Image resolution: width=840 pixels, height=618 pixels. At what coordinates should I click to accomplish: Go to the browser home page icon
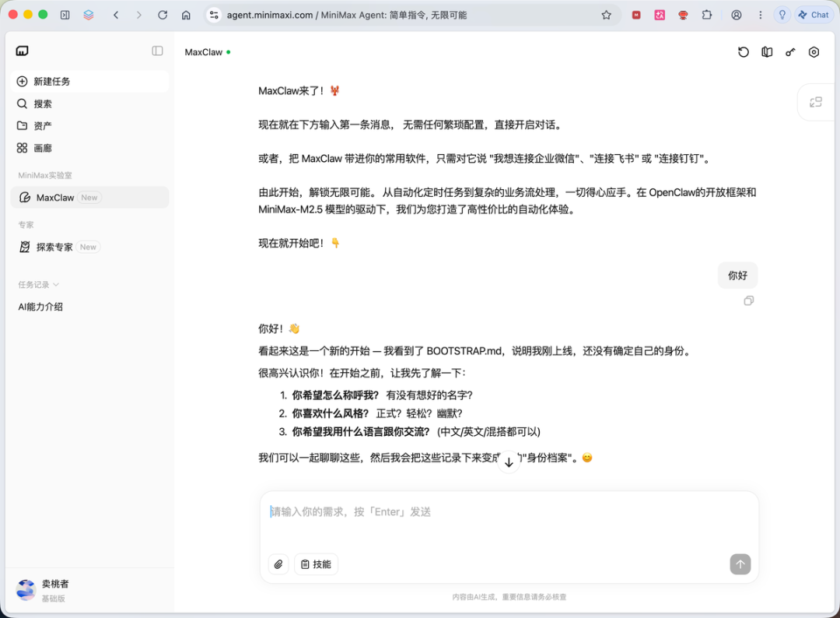pos(186,15)
